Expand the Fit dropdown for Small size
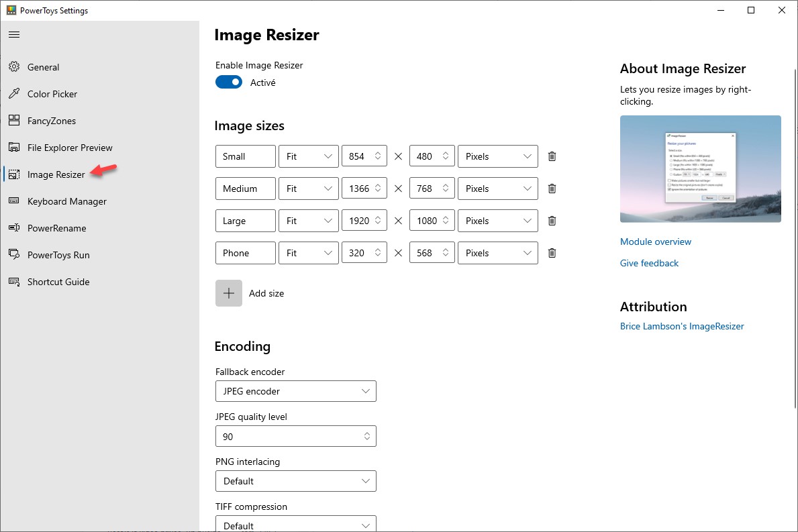Viewport: 798px width, 532px height. 309,156
